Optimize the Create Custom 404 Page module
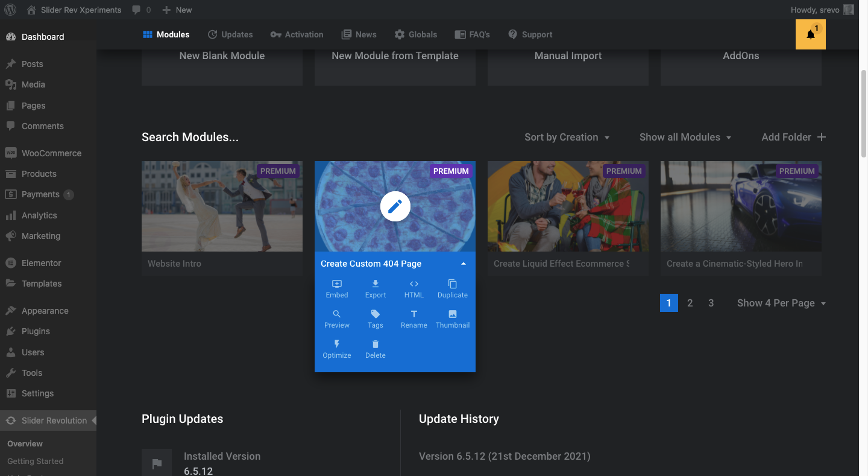The image size is (868, 476). tap(337, 349)
